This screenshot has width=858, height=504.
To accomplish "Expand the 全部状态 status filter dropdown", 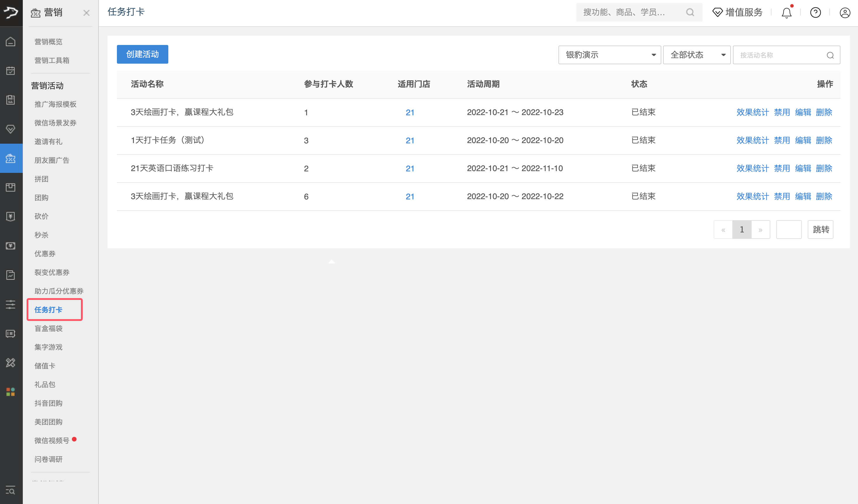I will 697,55.
